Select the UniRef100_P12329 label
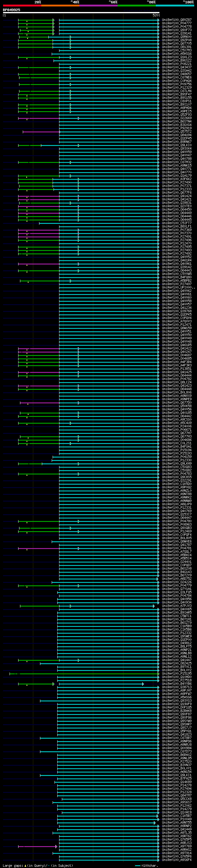 click(x=177, y=88)
